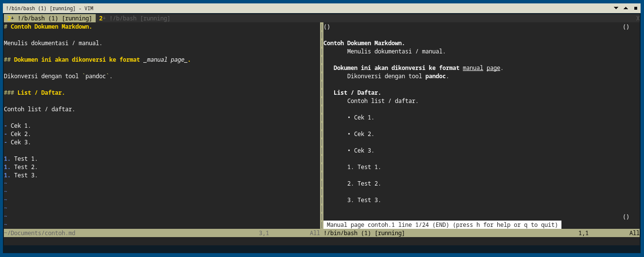Screen dimensions: 644x257
Task: Click the underlined 'page' word in man page
Action: pos(493,68)
